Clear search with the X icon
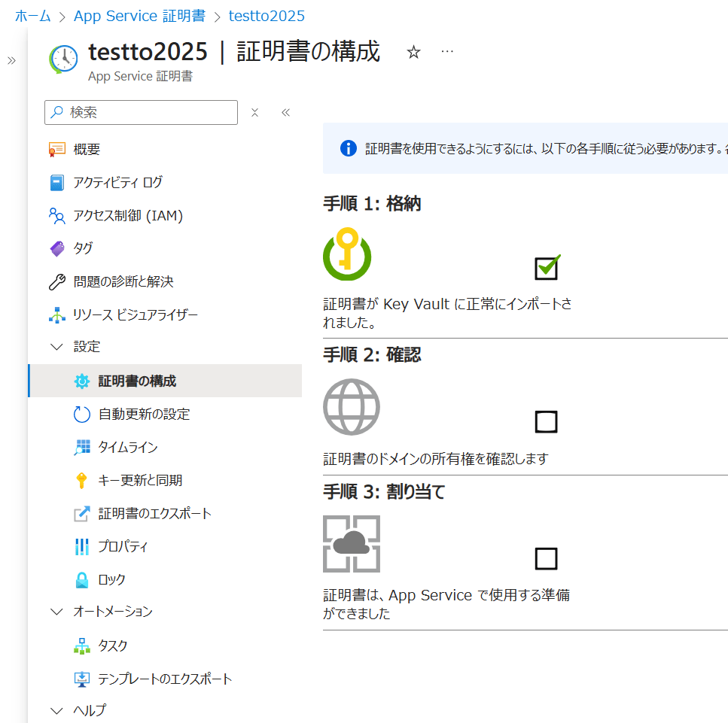Viewport: 728px width, 723px height. pos(254,113)
